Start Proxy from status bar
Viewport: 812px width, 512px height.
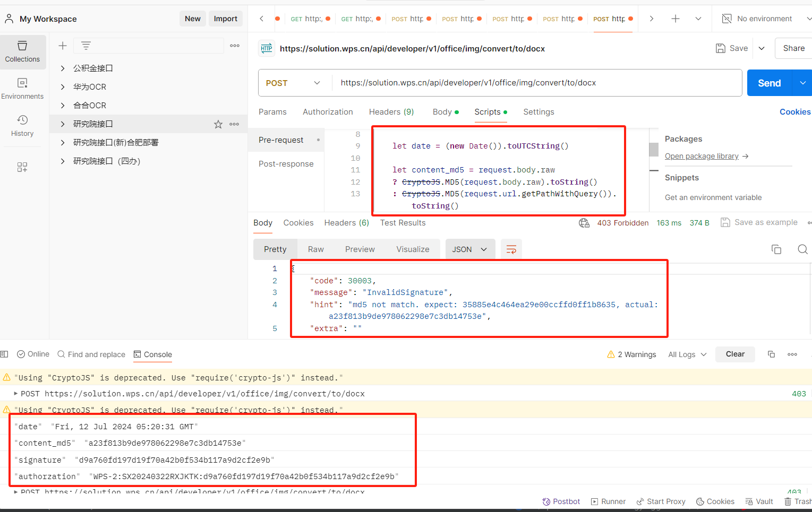click(661, 501)
